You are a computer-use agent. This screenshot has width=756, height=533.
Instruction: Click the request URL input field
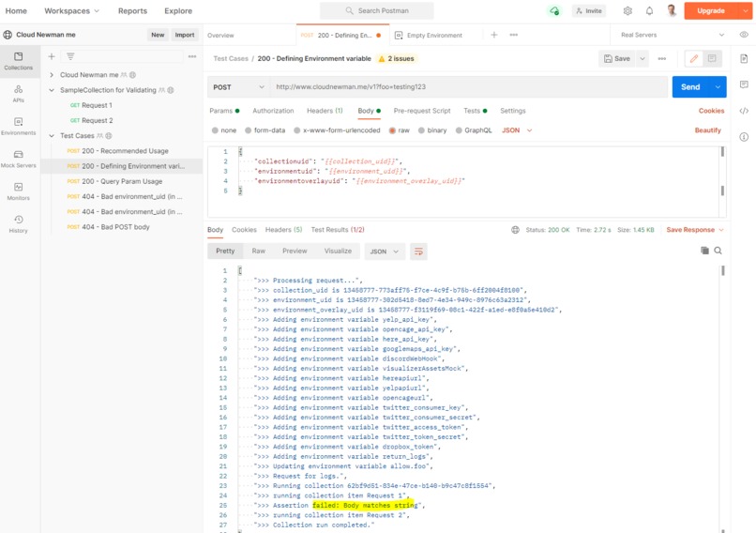click(x=469, y=87)
